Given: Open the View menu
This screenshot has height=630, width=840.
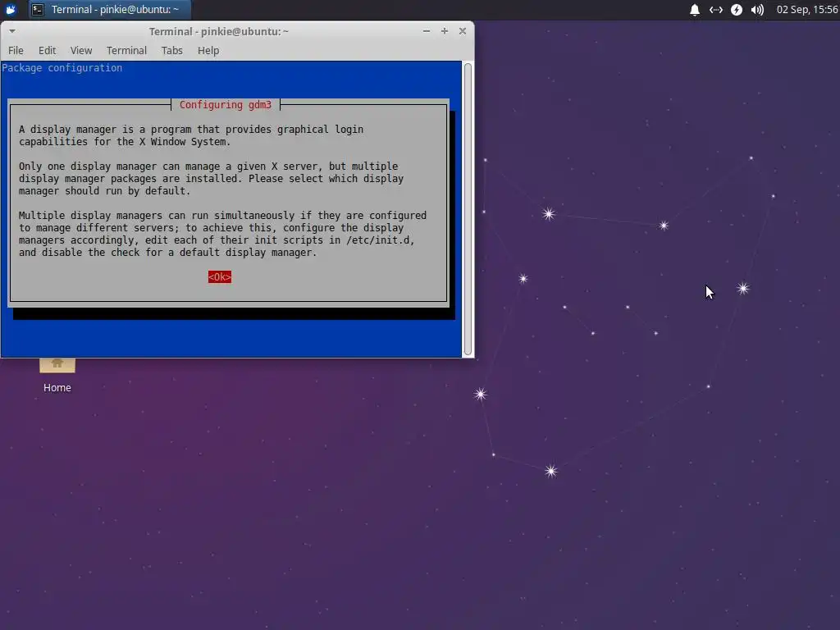Looking at the screenshot, I should (81, 50).
